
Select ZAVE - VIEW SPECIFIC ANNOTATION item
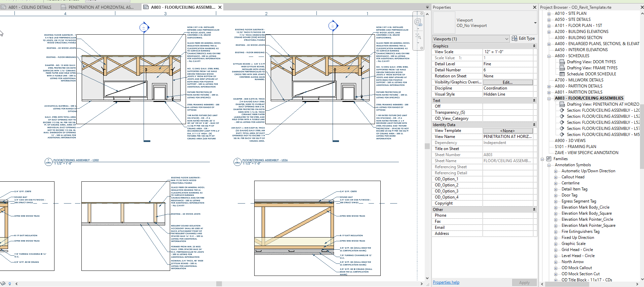coord(586,153)
